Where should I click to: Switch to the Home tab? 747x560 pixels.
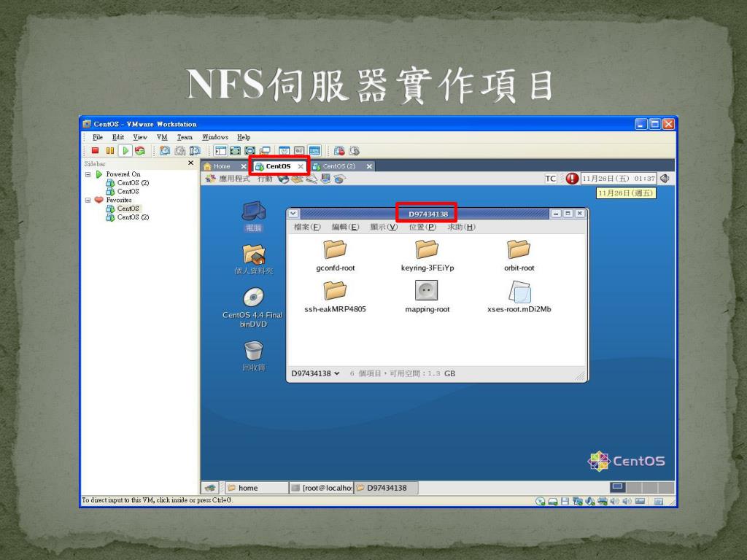(222, 166)
